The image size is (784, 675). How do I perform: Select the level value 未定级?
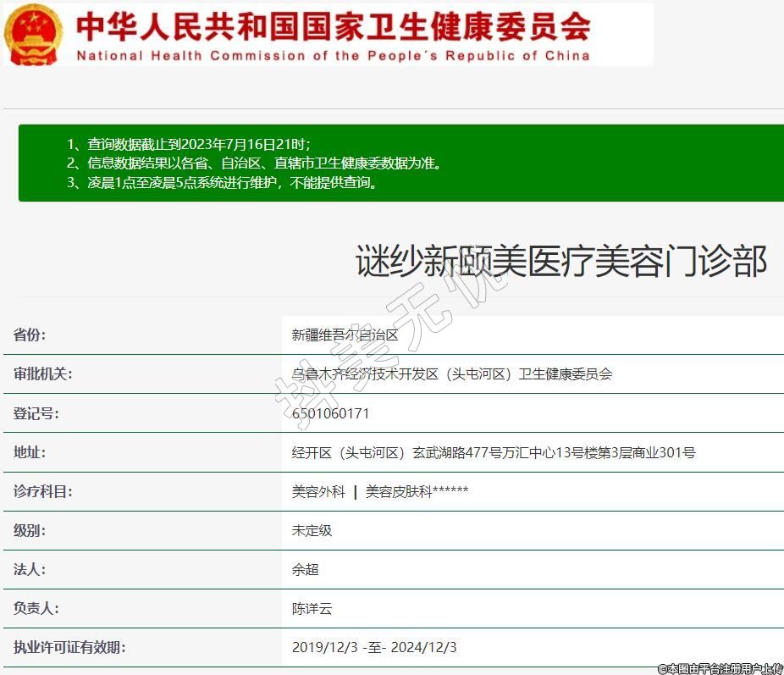click(x=312, y=531)
